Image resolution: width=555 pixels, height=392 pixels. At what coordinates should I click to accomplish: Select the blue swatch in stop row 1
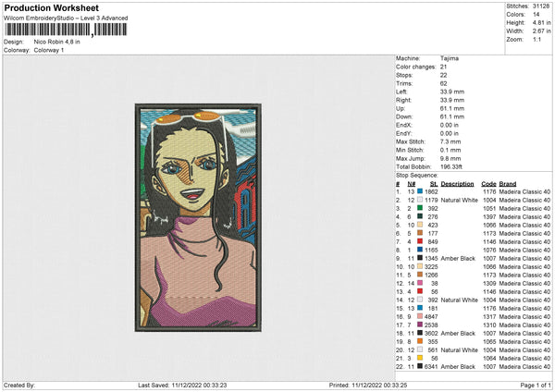point(420,191)
